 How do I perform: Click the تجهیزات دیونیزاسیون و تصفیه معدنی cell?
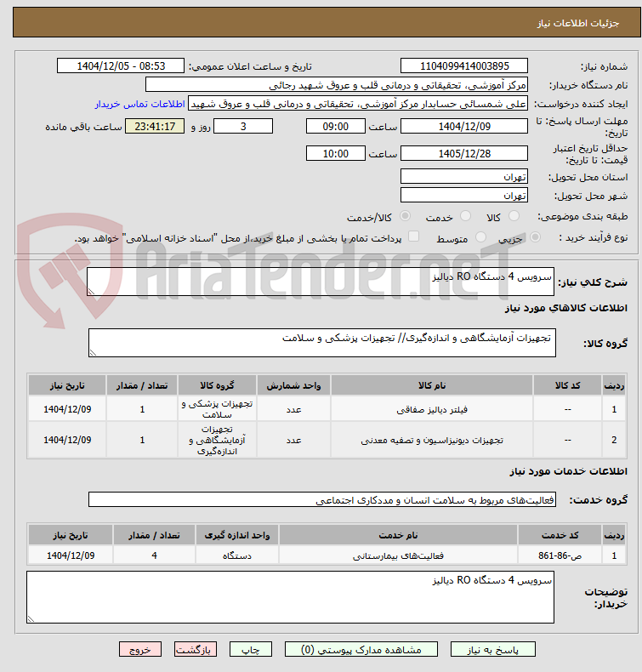coord(432,440)
